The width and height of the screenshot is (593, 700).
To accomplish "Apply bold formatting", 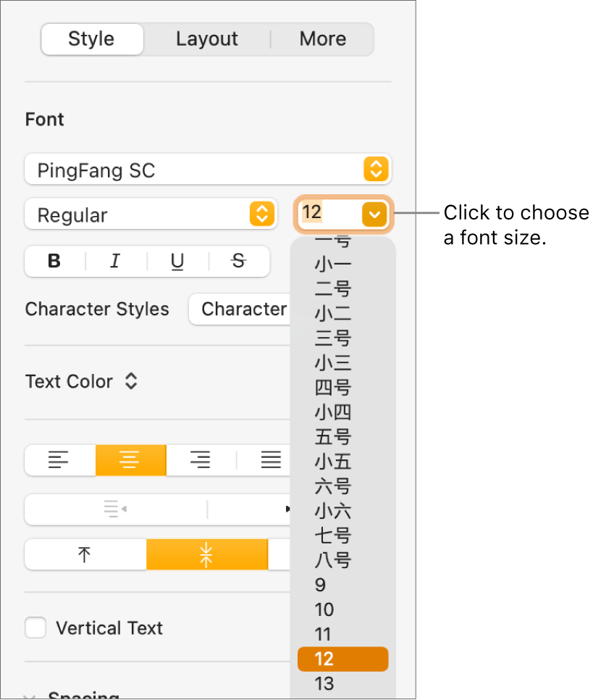I will tap(54, 262).
